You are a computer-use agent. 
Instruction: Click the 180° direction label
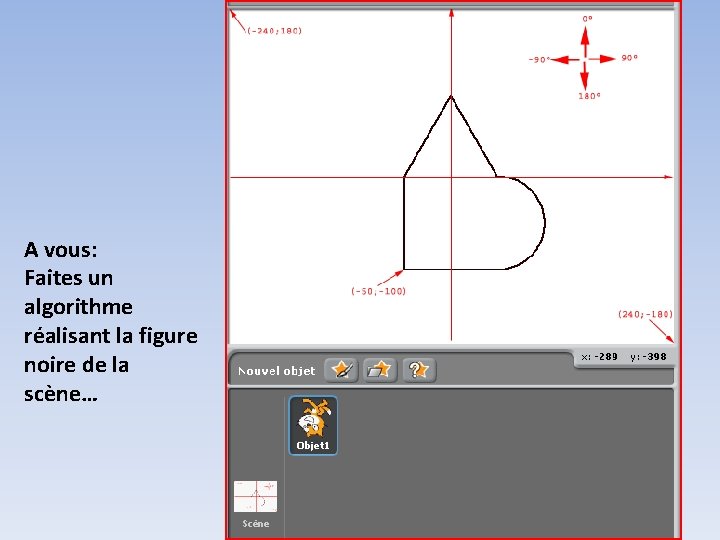589,96
